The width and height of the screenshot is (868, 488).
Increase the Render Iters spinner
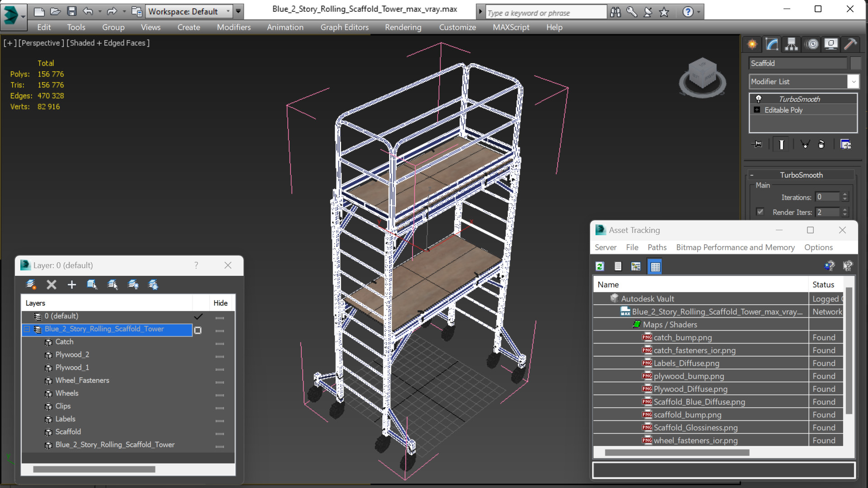click(x=845, y=209)
